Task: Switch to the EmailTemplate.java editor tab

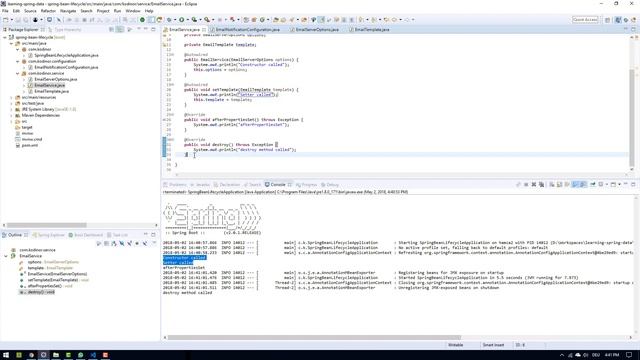Action: tap(372, 30)
